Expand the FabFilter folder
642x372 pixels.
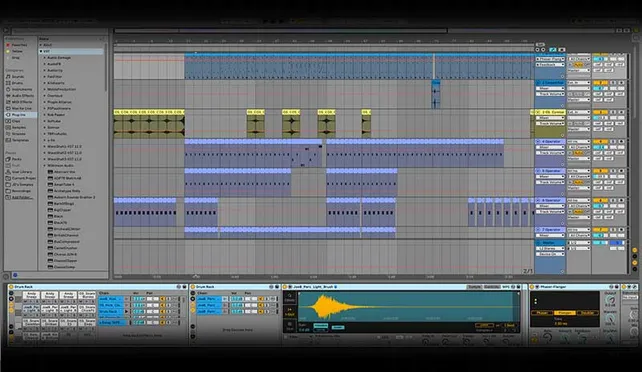[45, 77]
